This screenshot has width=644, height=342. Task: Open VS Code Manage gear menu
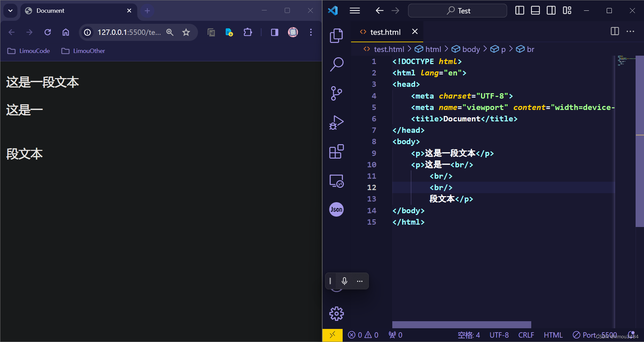click(336, 314)
